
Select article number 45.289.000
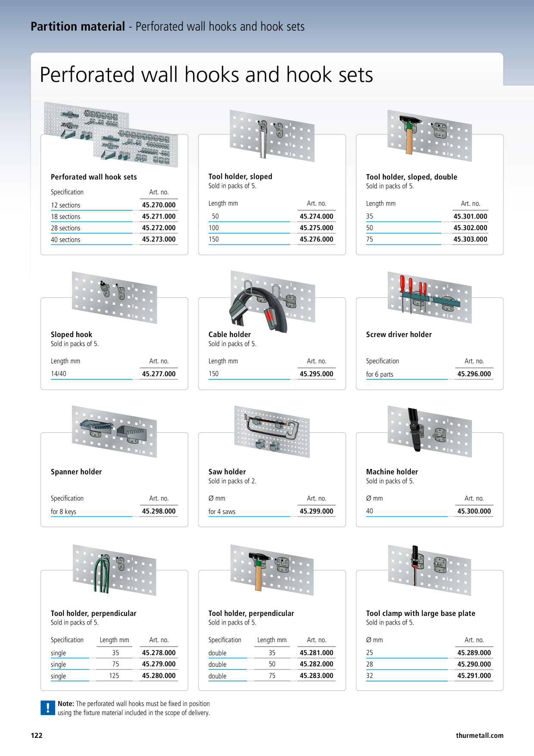pyautogui.click(x=474, y=653)
